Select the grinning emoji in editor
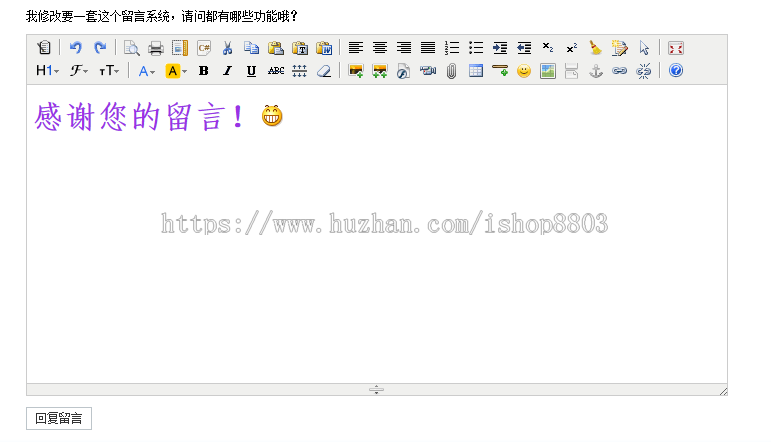The image size is (771, 442). [x=272, y=116]
